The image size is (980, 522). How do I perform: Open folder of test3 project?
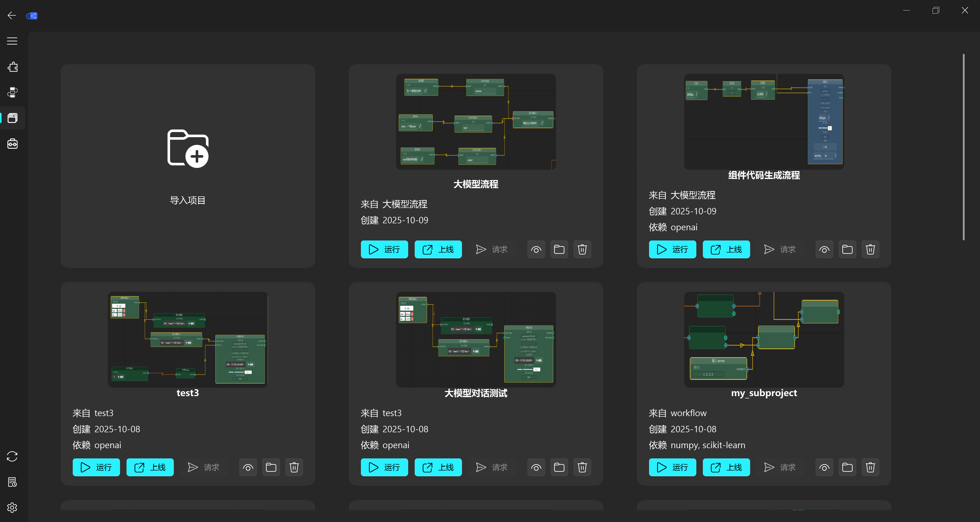coord(271,467)
